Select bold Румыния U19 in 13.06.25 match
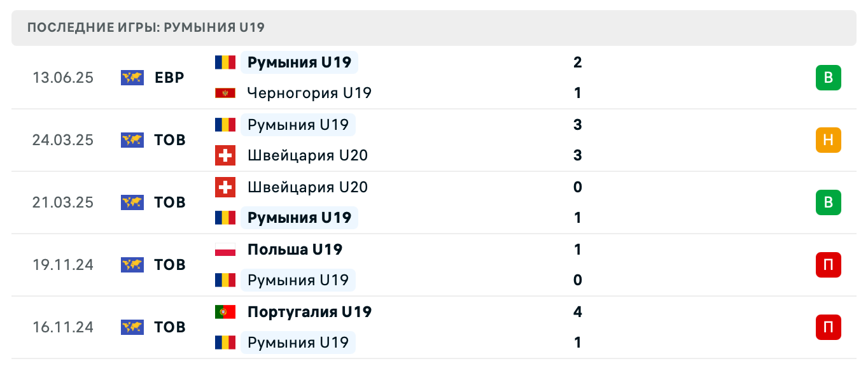868x368 pixels. [299, 62]
